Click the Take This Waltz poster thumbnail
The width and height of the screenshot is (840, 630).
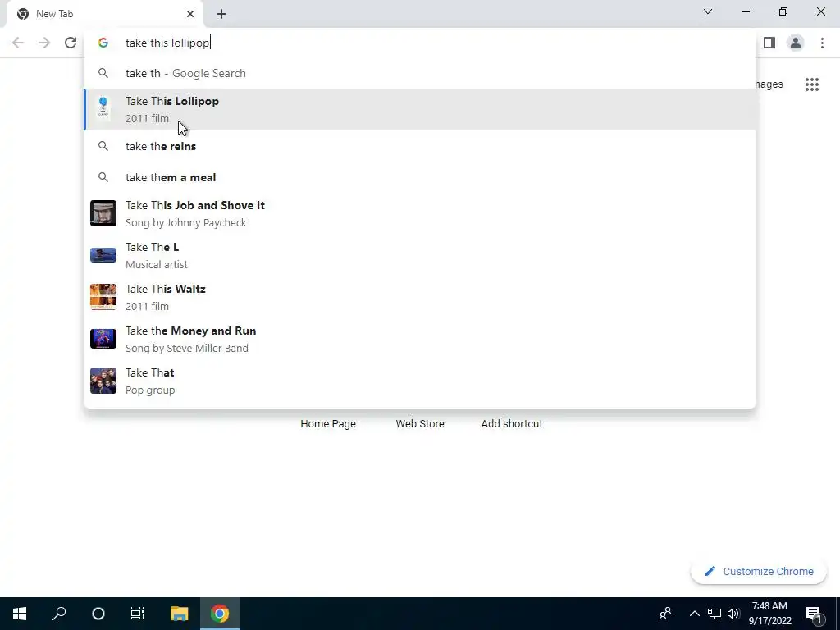[103, 297]
